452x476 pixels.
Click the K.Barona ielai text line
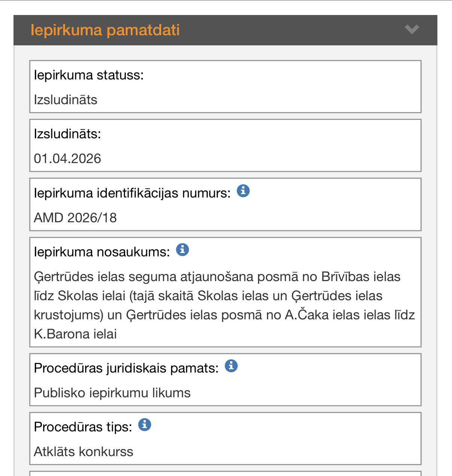coord(75,334)
